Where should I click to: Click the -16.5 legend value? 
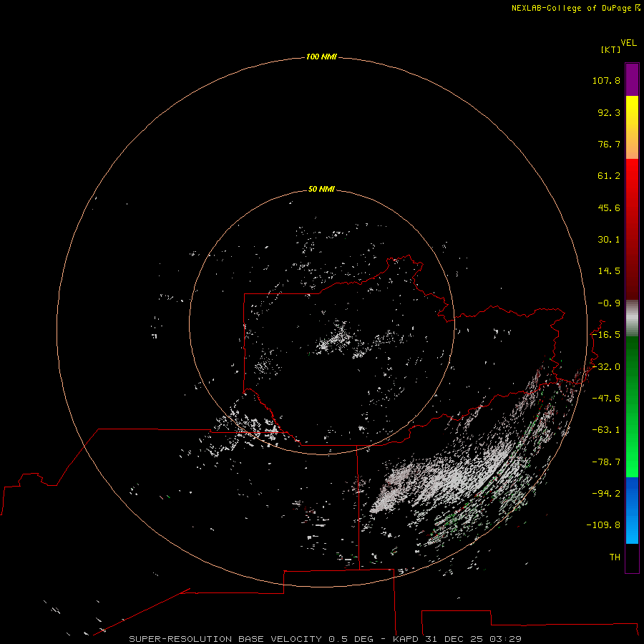(x=606, y=335)
